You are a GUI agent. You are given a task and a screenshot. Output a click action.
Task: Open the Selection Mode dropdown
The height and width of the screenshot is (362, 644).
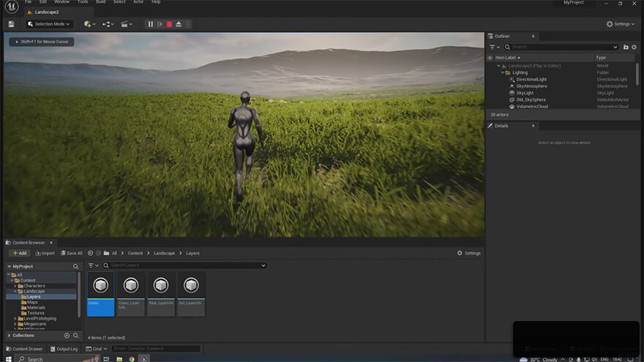[53, 24]
